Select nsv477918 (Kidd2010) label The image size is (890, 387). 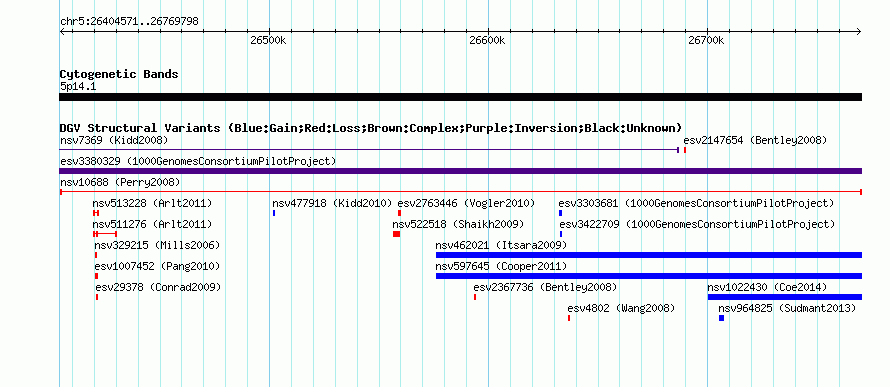332,203
